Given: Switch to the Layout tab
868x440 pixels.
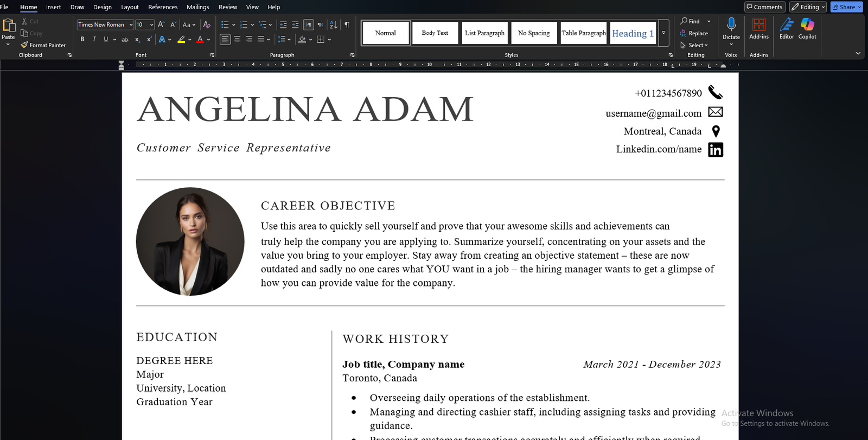Looking at the screenshot, I should click(130, 7).
